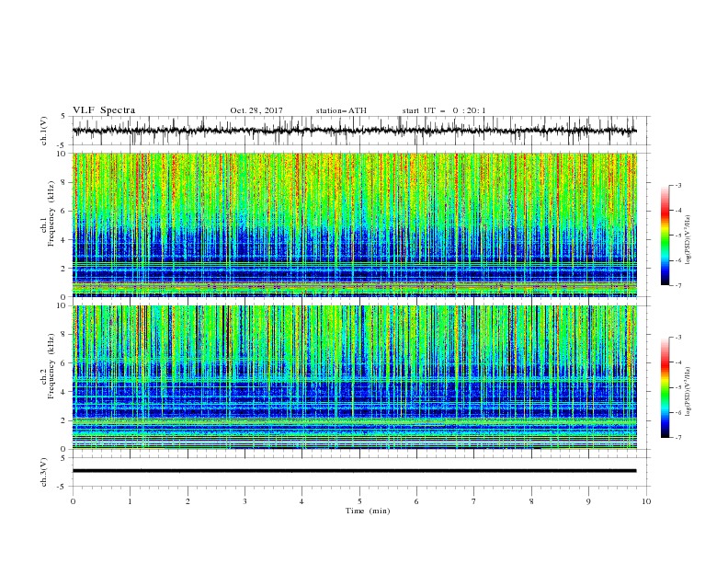Click the log(PSD)(V²/Hz) label beside ch.1 scale
The height and width of the screenshot is (563, 728).
688,240
